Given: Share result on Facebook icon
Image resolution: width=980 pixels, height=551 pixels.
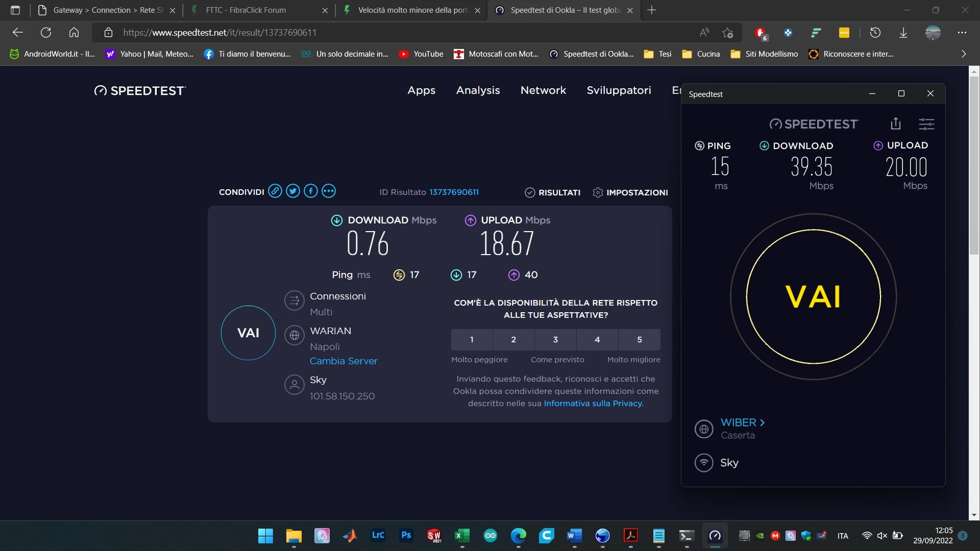Looking at the screenshot, I should click(311, 191).
